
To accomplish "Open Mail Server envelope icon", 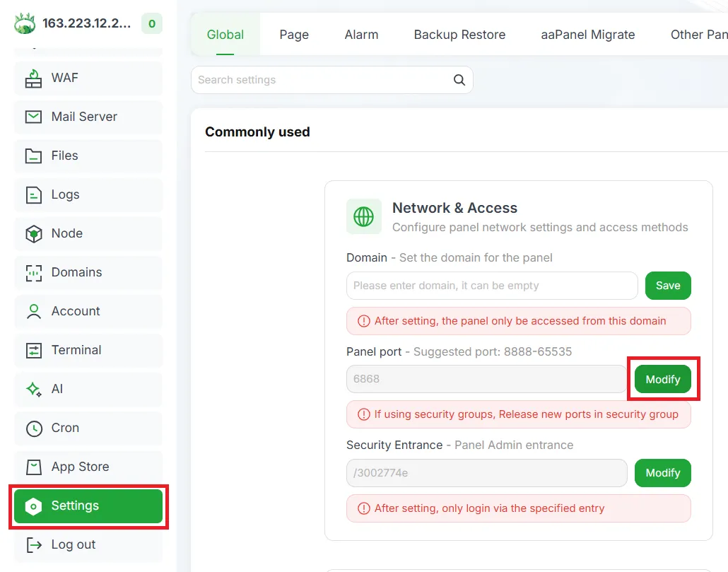I will 33,117.
